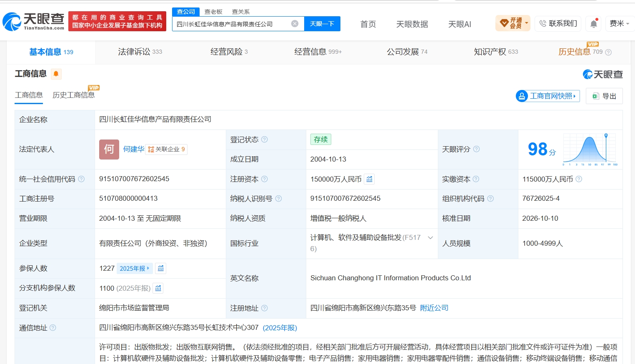
Task: Click help icon beside 天眼评分
Action: 477,149
